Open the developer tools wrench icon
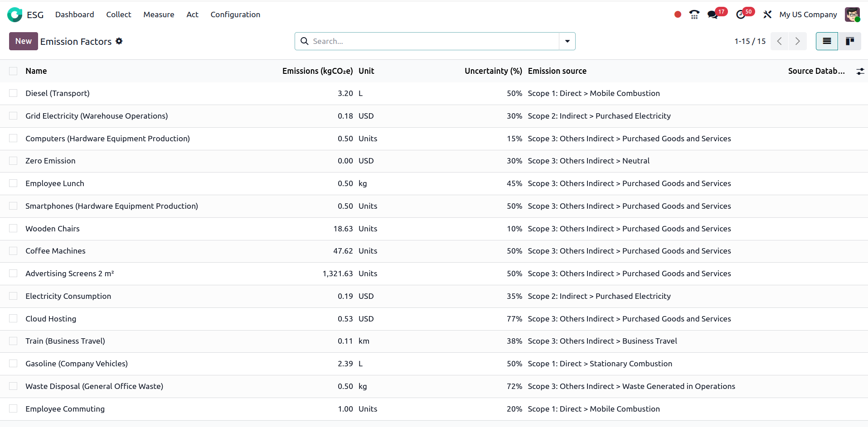The width and height of the screenshot is (868, 427). [767, 14]
